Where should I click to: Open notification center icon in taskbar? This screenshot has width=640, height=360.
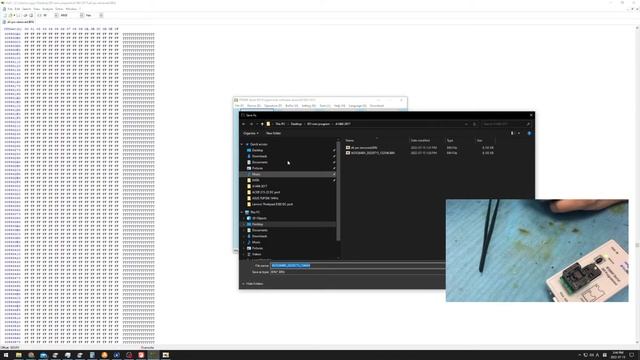632,355
